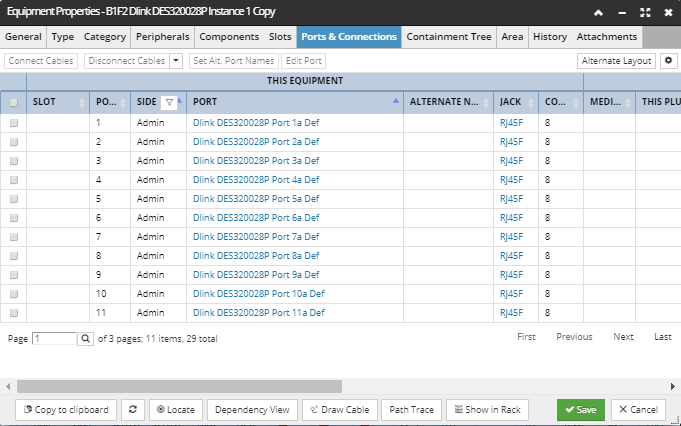Open the Disconnect Cables dropdown arrow
This screenshot has height=426, width=681.
pos(176,61)
